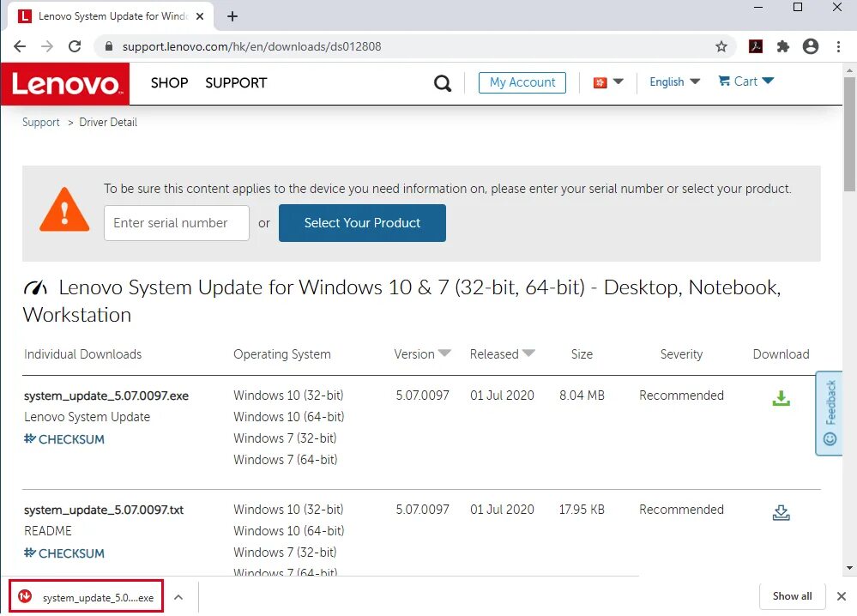Click the Feedback smiley side tab
This screenshot has height=616, width=857.
click(830, 414)
